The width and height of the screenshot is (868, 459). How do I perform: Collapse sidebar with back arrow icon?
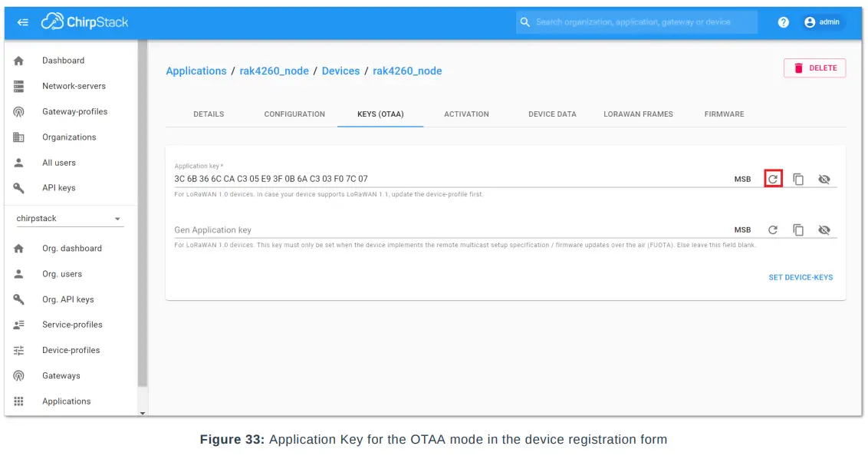click(x=23, y=22)
